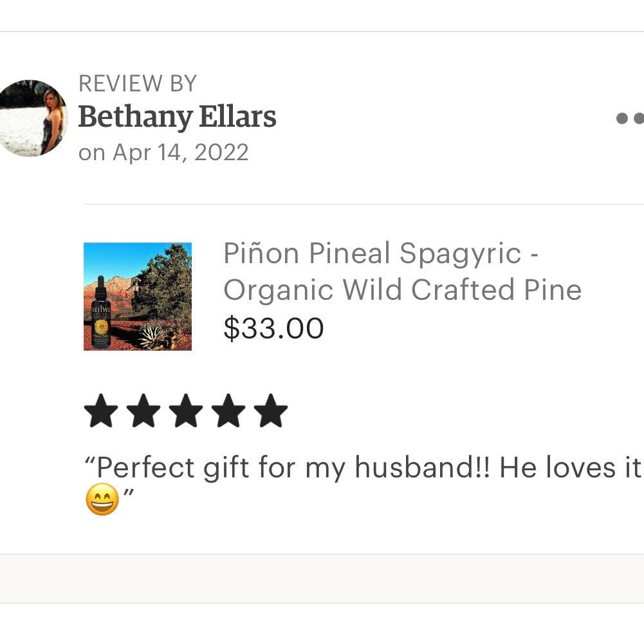Select the fifth rating star
The image size is (644, 644).
[x=273, y=410]
